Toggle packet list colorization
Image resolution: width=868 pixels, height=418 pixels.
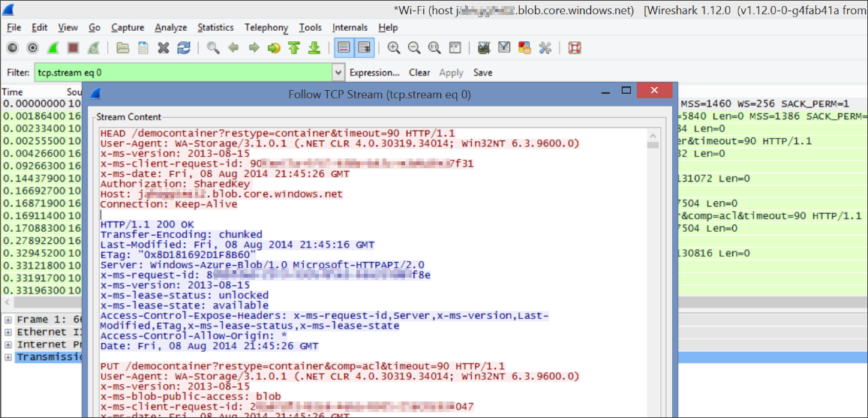(344, 48)
